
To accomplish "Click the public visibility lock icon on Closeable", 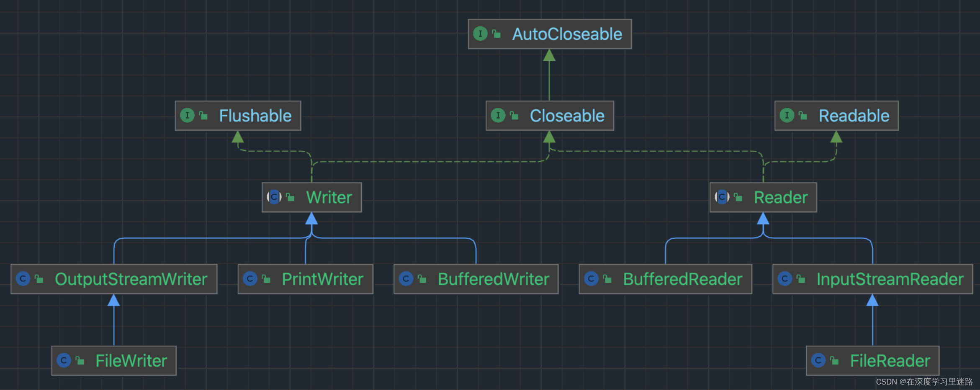I will 514,116.
